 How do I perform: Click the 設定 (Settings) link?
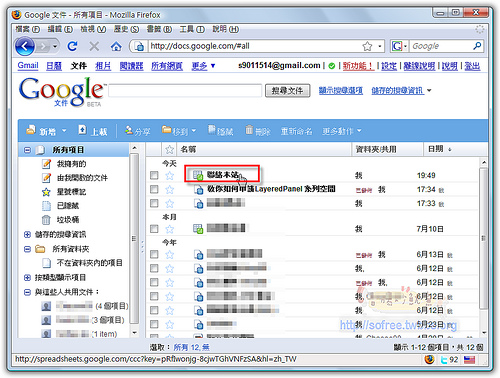(x=389, y=66)
